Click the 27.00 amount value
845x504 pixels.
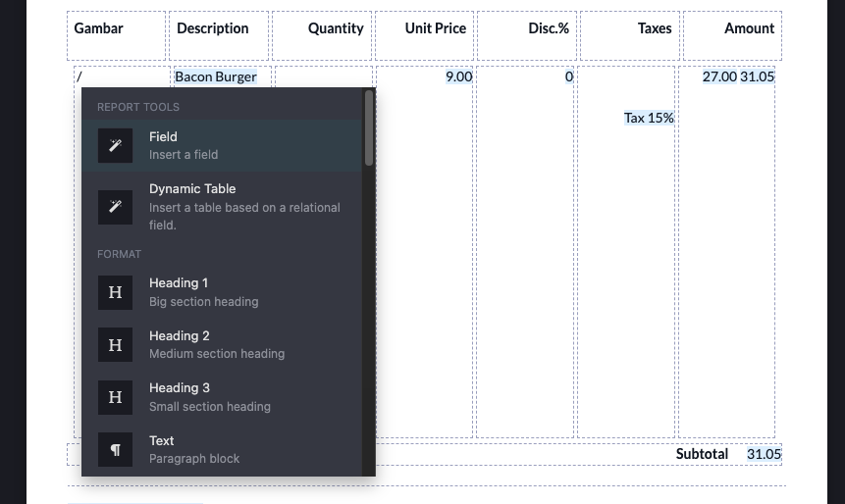[x=719, y=76]
